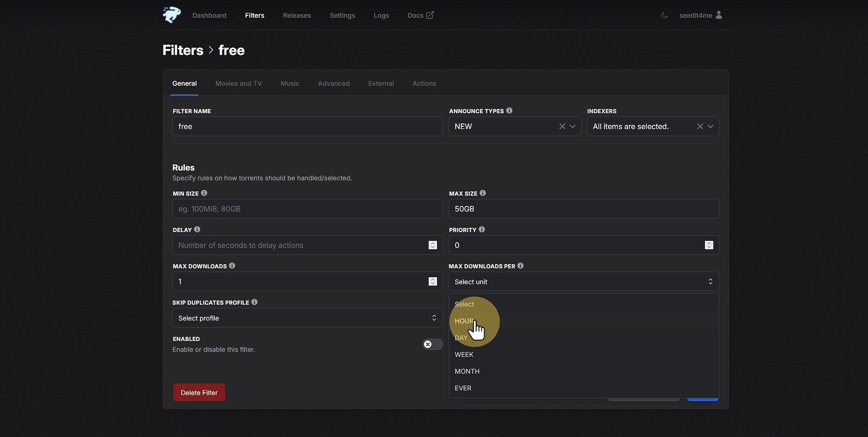Viewport: 868px width, 437px height.
Task: Show info for Max Downloads Per
Action: tap(520, 266)
